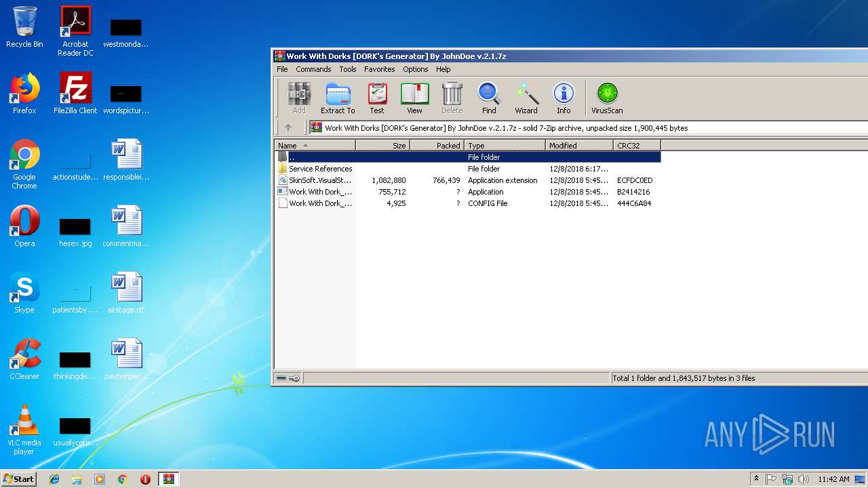Start VirusScan on the archive

(x=607, y=98)
